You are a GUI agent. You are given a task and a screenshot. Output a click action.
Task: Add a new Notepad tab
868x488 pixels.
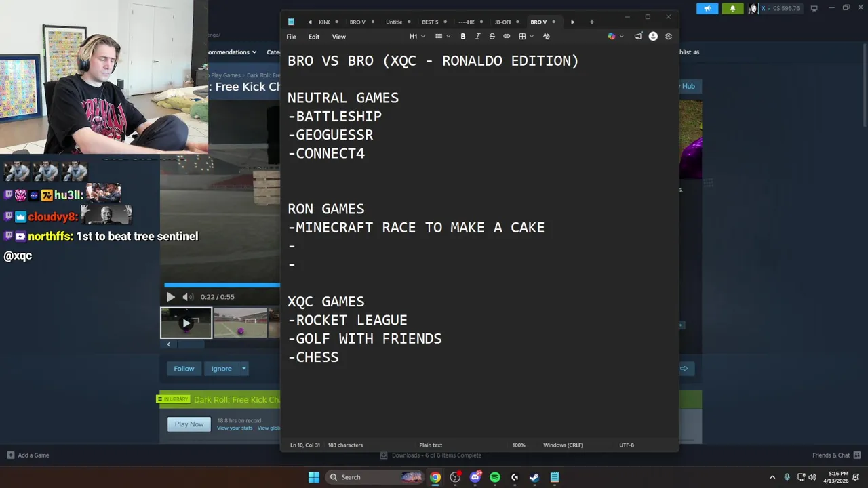coord(592,22)
